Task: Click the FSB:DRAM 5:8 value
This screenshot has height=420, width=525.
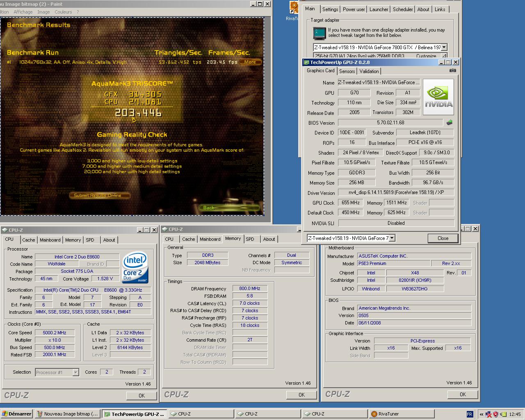Action: [250, 296]
